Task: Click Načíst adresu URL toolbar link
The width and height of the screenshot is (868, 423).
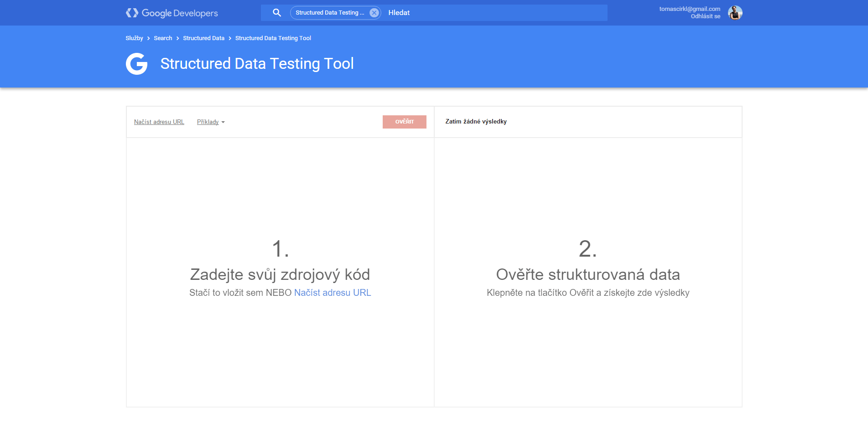Action: coord(159,122)
